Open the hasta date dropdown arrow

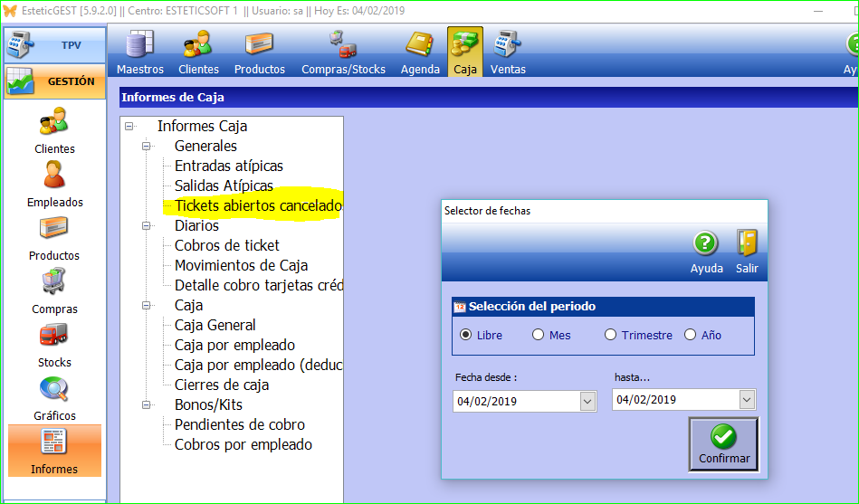(x=746, y=399)
